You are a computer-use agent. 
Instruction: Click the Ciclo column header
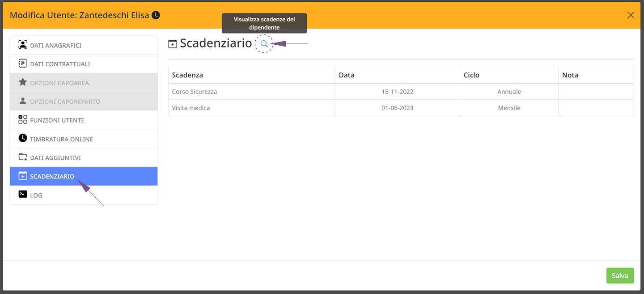(x=509, y=75)
